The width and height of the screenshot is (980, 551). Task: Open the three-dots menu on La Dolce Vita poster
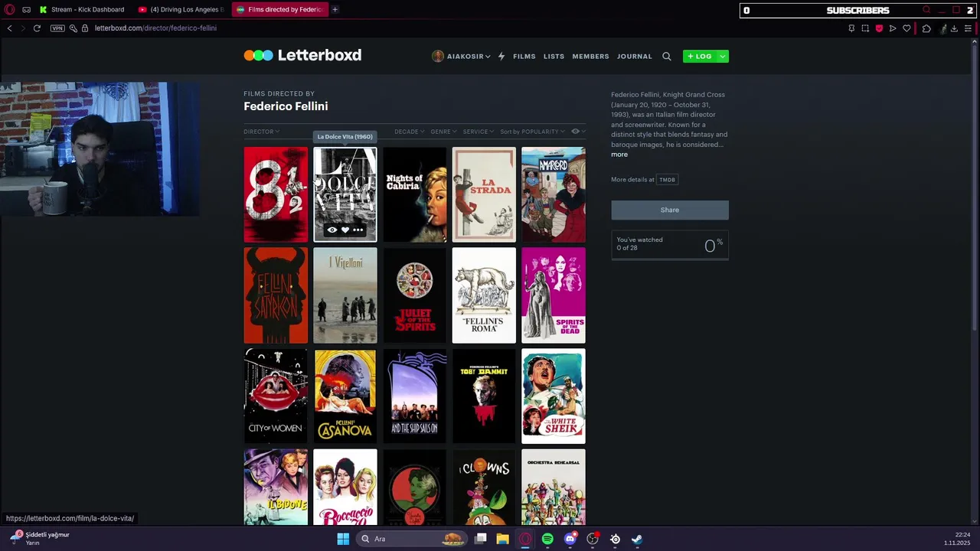358,230
